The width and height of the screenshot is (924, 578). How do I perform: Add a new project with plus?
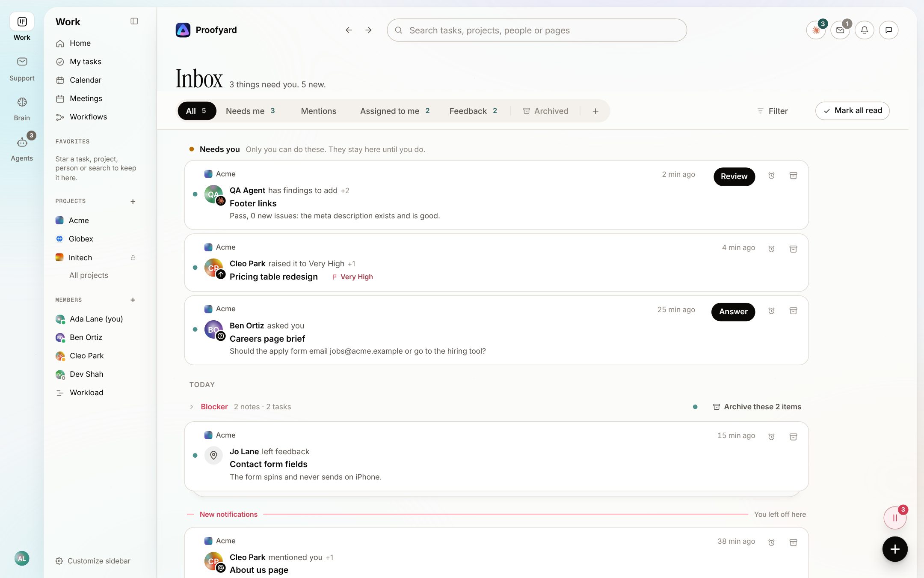point(133,201)
